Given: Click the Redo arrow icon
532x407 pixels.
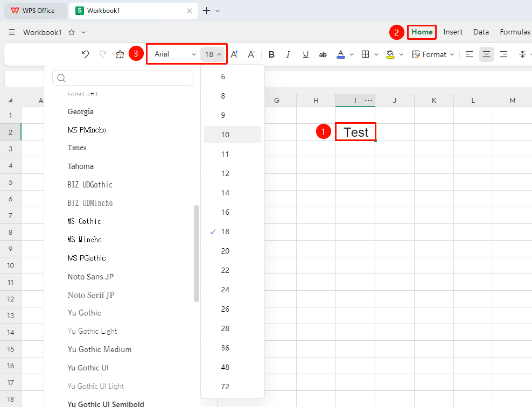Looking at the screenshot, I should tap(103, 54).
